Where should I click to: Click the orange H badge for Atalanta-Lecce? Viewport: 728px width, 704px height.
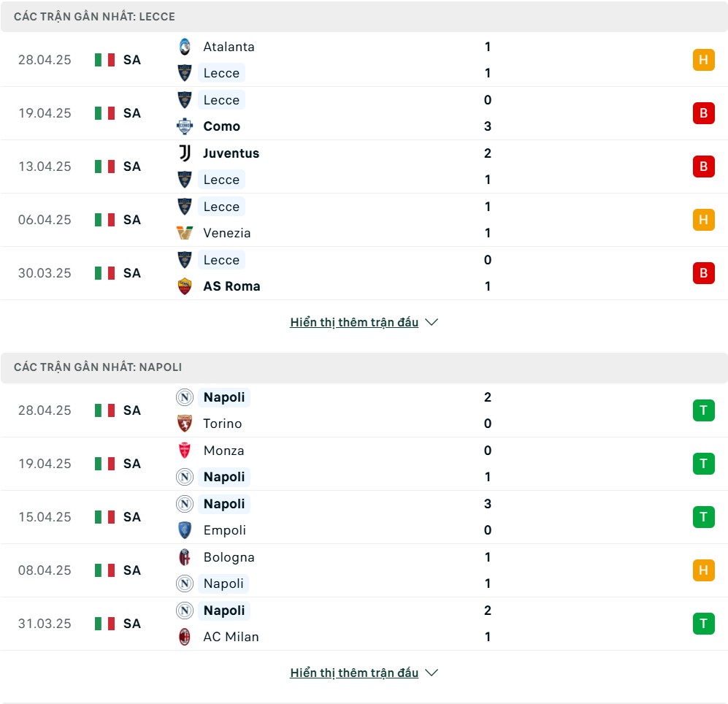(703, 60)
